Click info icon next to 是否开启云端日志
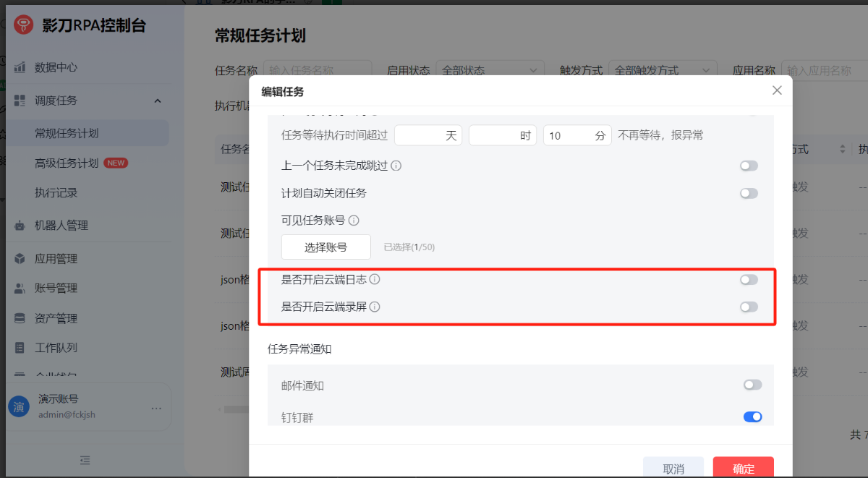This screenshot has height=478, width=868. (x=375, y=279)
